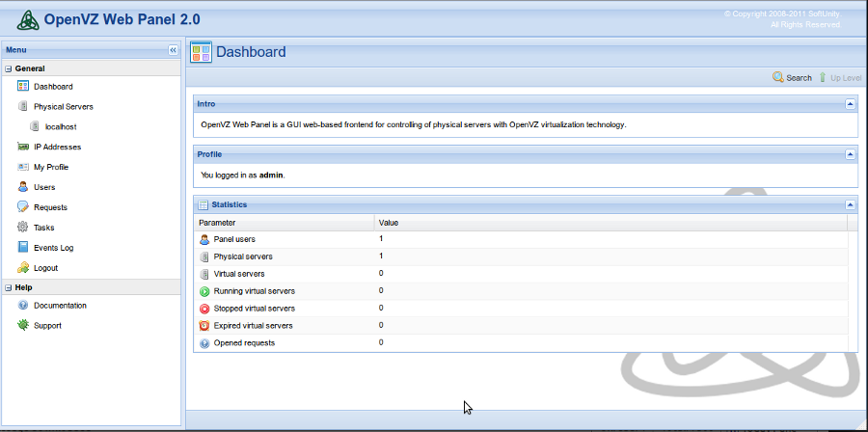
Task: Click the Expired virtual servers clock icon
Action: click(x=204, y=326)
